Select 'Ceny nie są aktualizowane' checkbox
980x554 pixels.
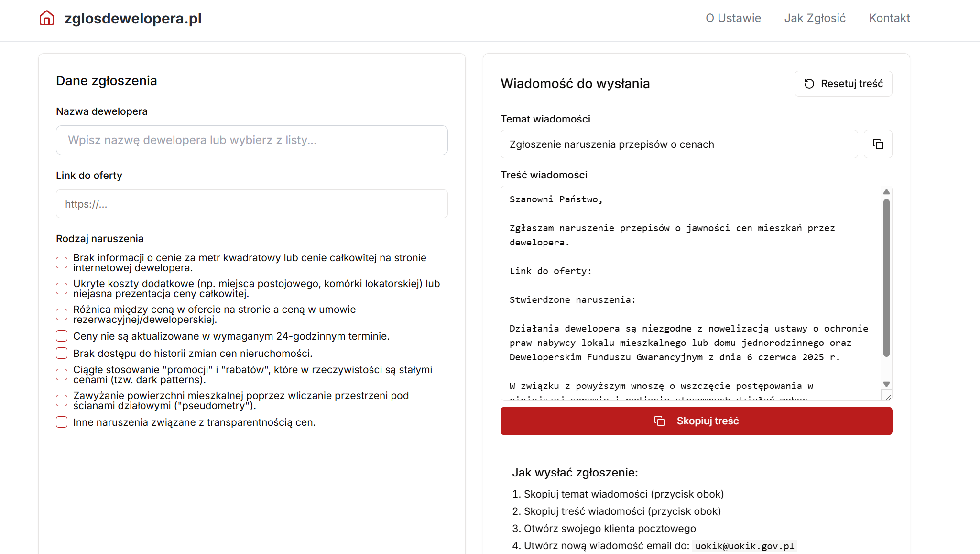tap(62, 336)
